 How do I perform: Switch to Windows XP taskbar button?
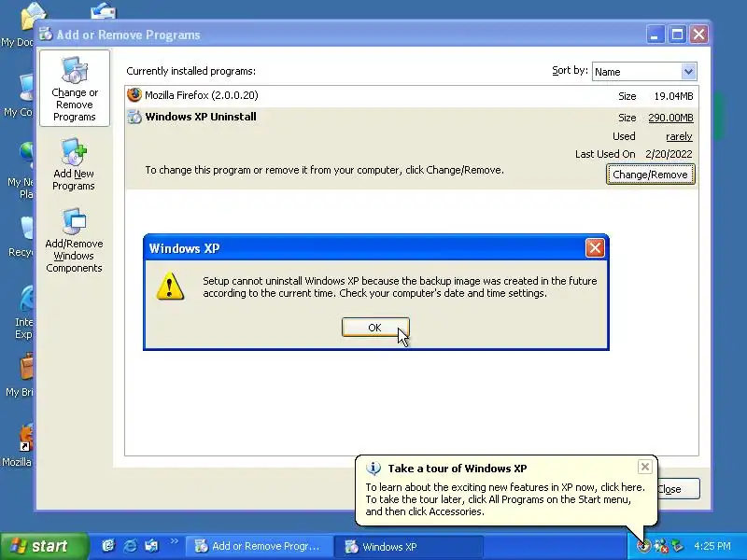(408, 546)
